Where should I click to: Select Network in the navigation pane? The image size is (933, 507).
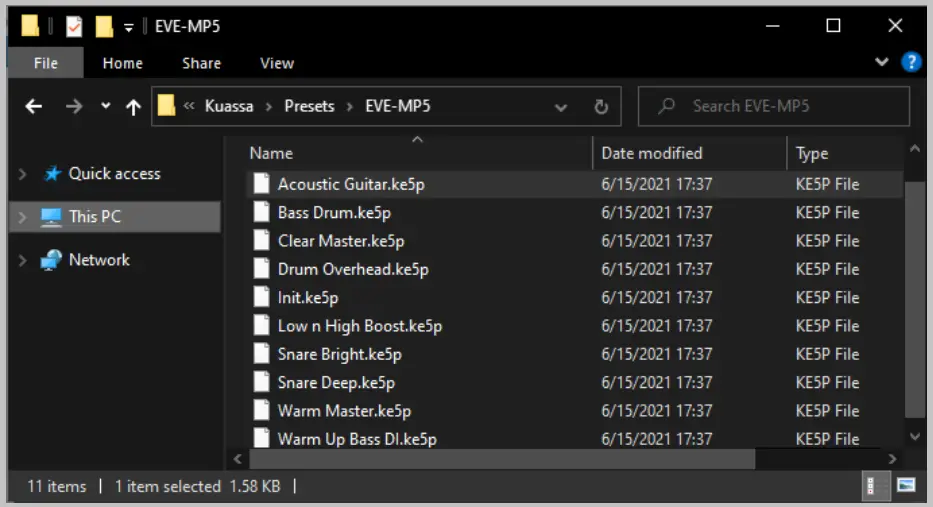tap(99, 260)
